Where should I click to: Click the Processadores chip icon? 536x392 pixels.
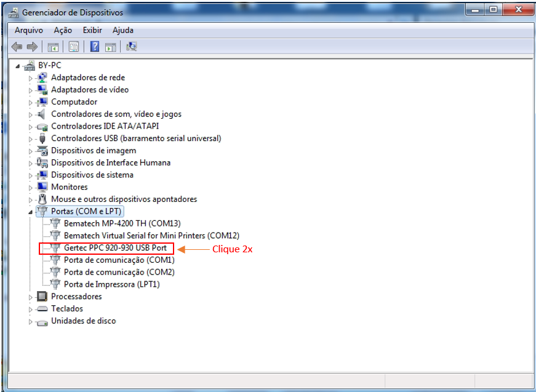tap(42, 296)
